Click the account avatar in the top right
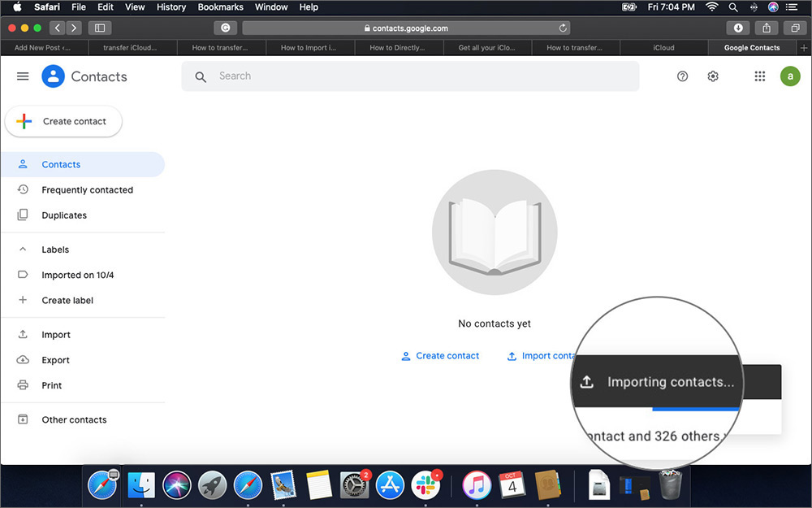The width and height of the screenshot is (812, 508). (790, 76)
